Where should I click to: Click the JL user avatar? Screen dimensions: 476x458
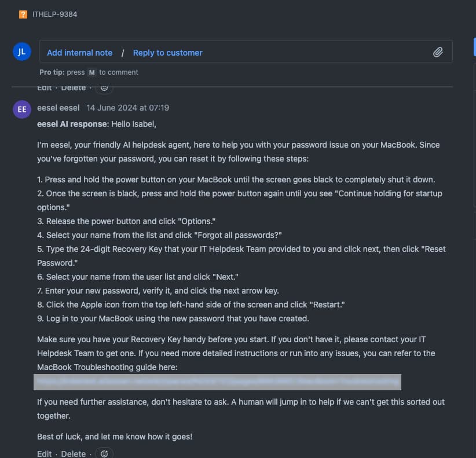point(22,52)
